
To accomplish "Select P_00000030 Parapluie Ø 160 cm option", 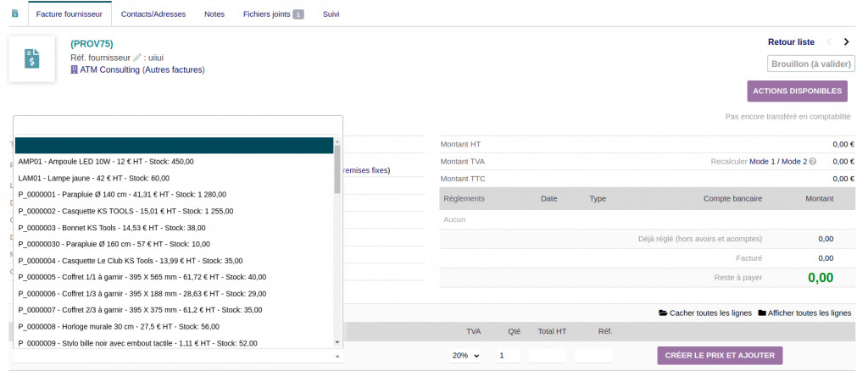I will click(174, 244).
